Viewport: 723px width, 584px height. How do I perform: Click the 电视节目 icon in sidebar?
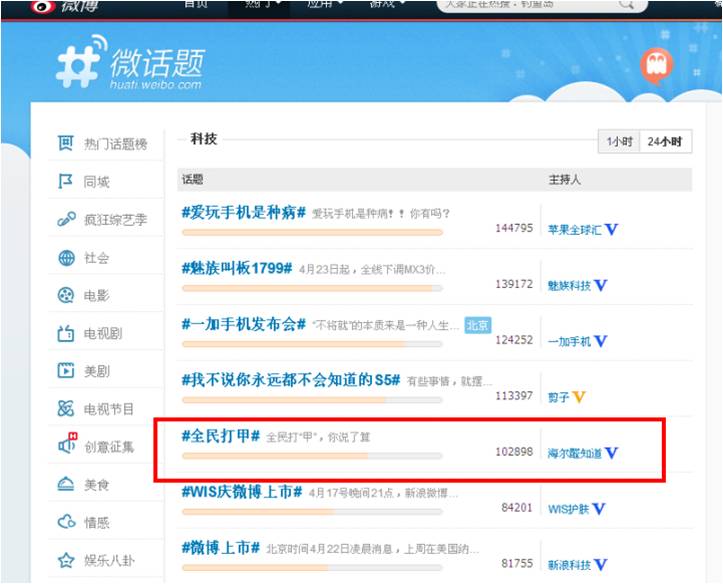point(65,408)
